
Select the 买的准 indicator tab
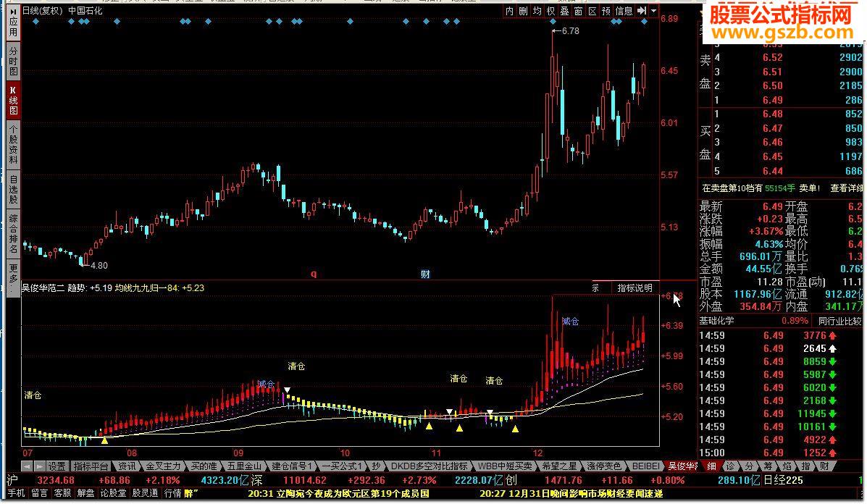pyautogui.click(x=204, y=466)
